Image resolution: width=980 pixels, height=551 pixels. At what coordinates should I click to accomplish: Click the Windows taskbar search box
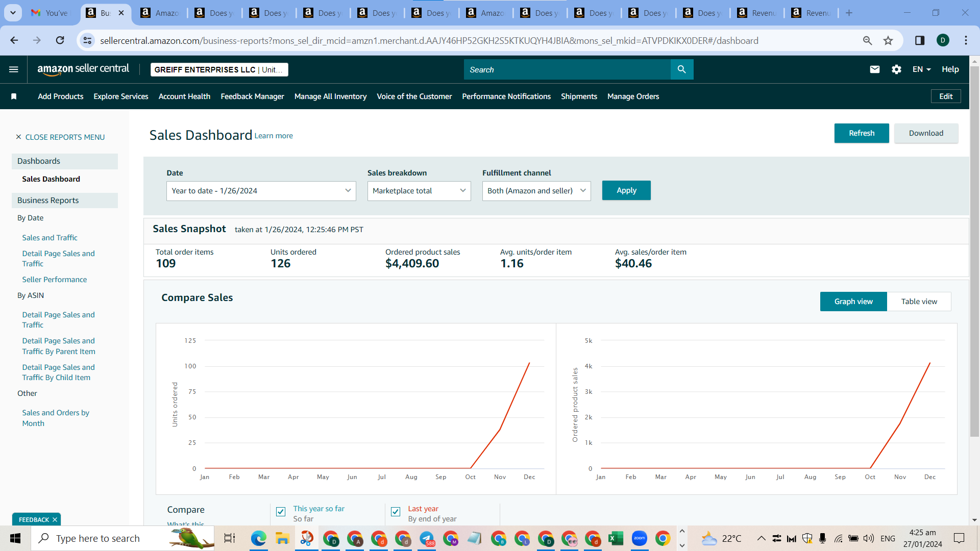(x=122, y=538)
